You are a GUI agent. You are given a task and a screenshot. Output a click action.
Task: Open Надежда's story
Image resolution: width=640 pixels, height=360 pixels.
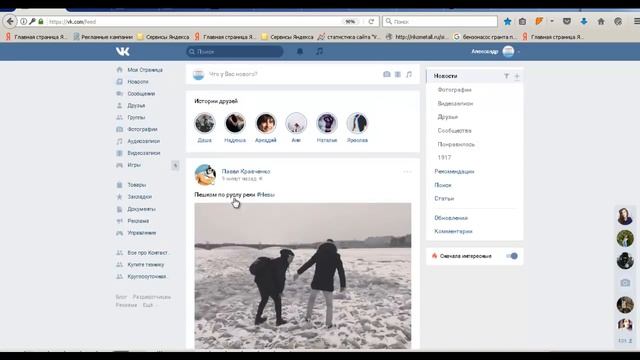coord(235,123)
